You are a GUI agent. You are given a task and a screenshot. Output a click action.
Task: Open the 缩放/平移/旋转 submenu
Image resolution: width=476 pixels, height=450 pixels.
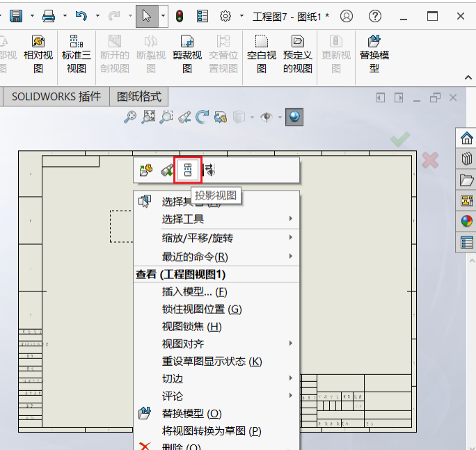click(x=216, y=238)
